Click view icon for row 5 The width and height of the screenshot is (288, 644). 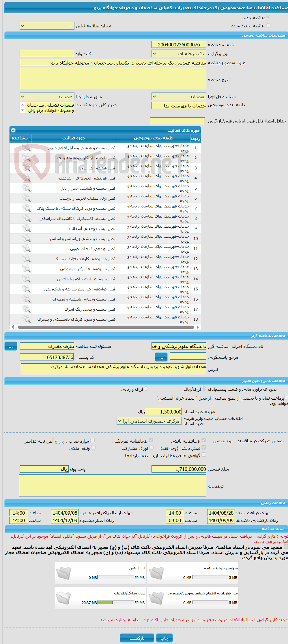26,188
